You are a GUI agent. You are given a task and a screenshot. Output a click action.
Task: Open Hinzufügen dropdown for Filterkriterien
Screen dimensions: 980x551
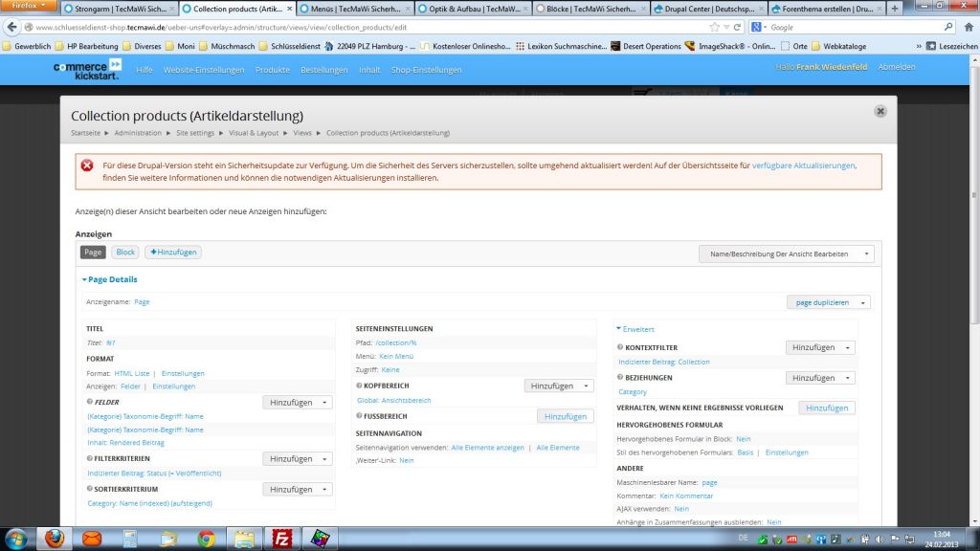[x=298, y=459]
